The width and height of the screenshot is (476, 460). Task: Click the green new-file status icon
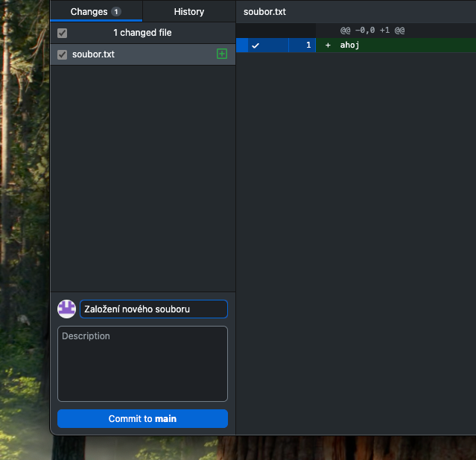[222, 54]
